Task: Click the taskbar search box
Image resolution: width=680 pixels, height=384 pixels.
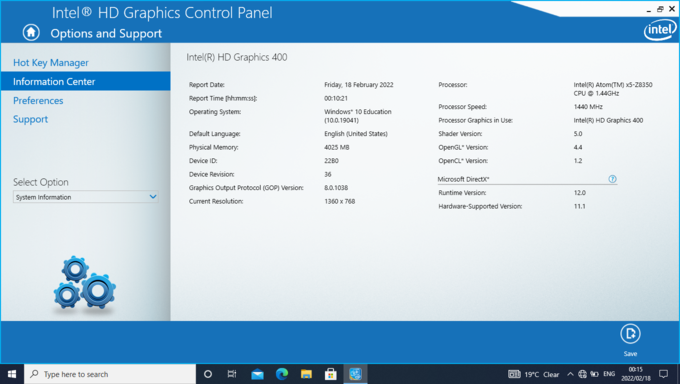Action: coord(110,374)
